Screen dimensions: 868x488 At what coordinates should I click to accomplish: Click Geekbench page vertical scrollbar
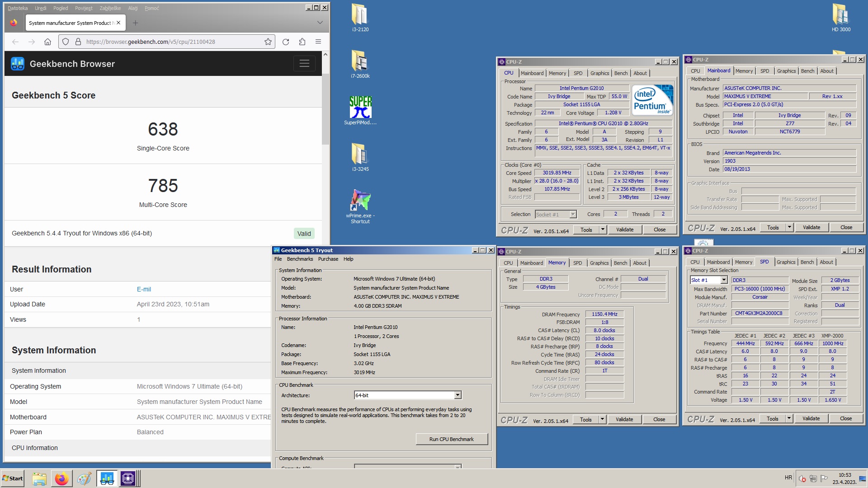click(x=325, y=108)
